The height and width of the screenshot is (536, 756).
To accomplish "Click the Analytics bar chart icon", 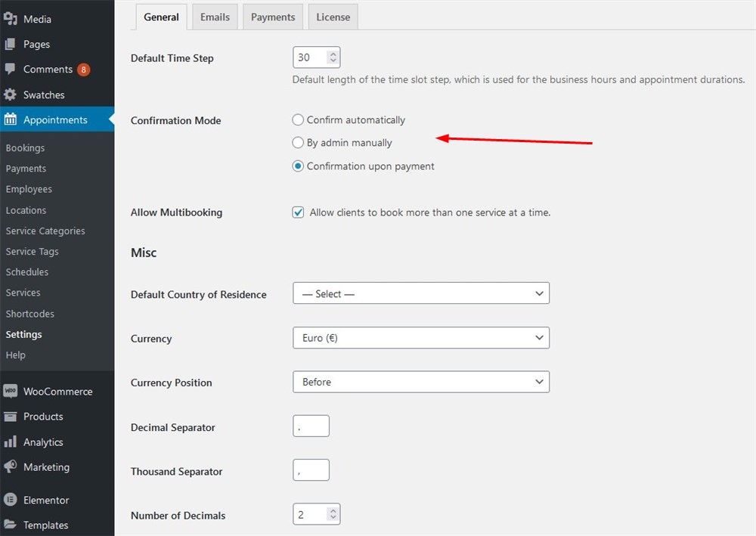I will point(11,442).
